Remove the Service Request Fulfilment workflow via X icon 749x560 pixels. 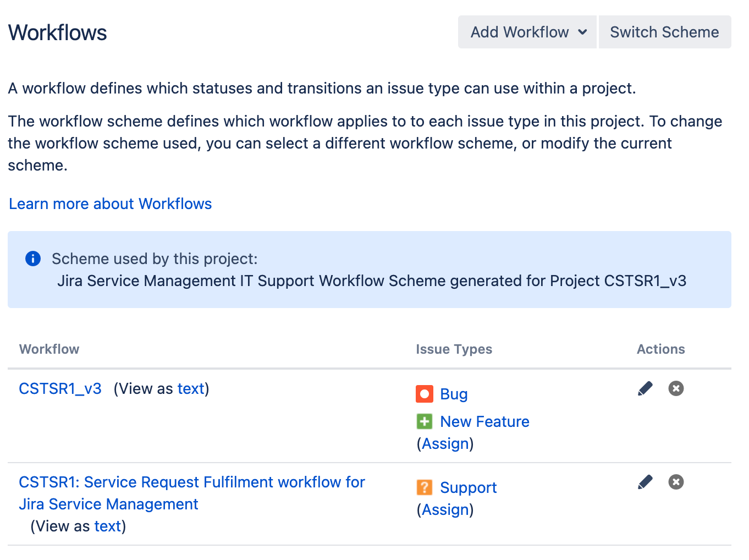tap(675, 481)
